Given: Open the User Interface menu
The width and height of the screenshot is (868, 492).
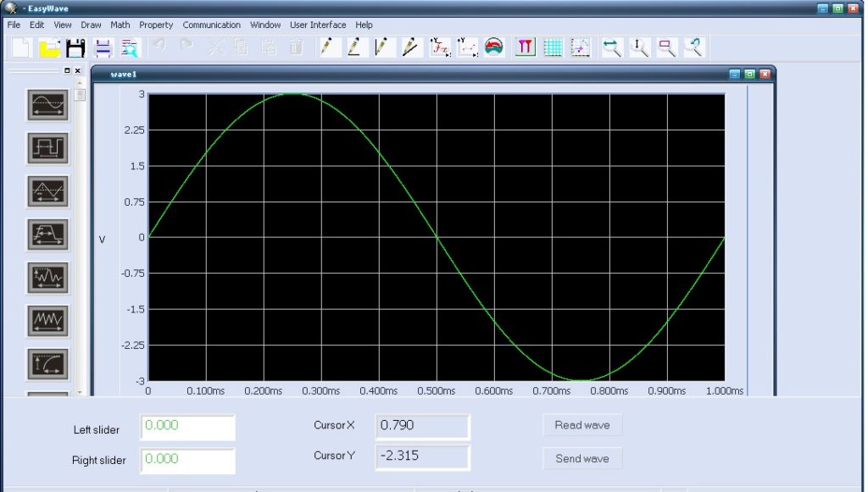Looking at the screenshot, I should click(x=318, y=25).
